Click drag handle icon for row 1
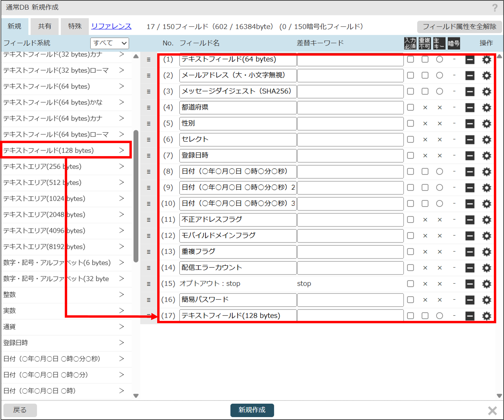 149,60
